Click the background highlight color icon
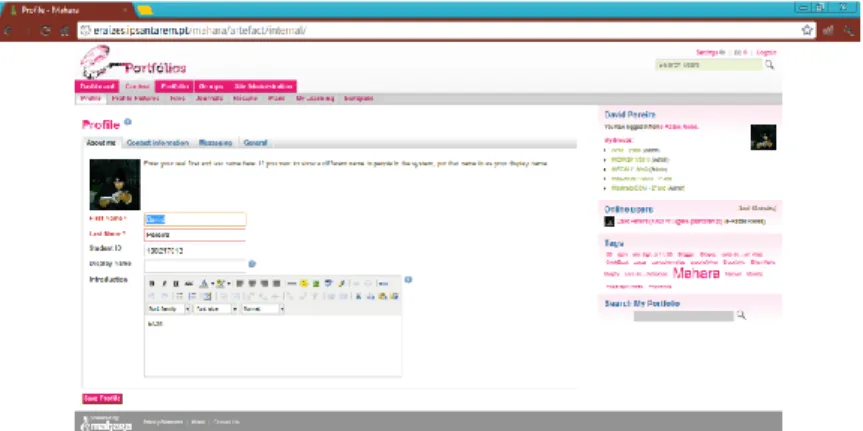The height and width of the screenshot is (431, 863). pos(220,283)
